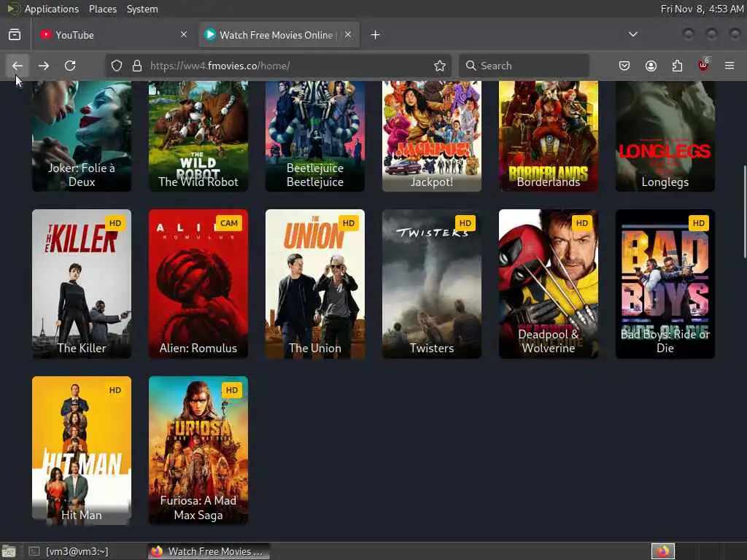Image resolution: width=747 pixels, height=560 pixels.
Task: Open Bad Boys: Ride or Die poster
Action: point(665,284)
